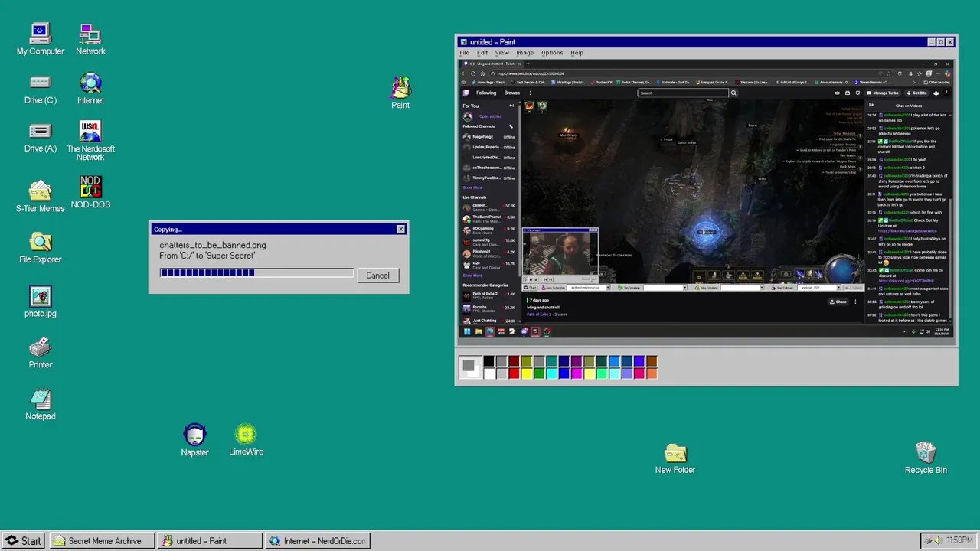Open the Help menu in Paint

(577, 53)
